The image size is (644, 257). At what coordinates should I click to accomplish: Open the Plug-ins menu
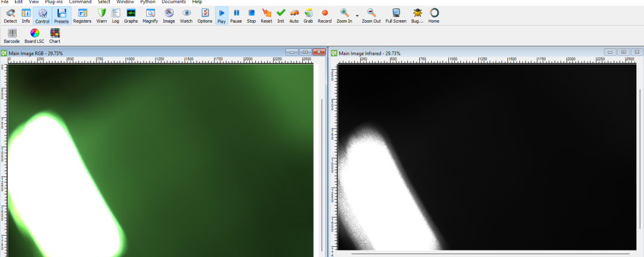(54, 2)
